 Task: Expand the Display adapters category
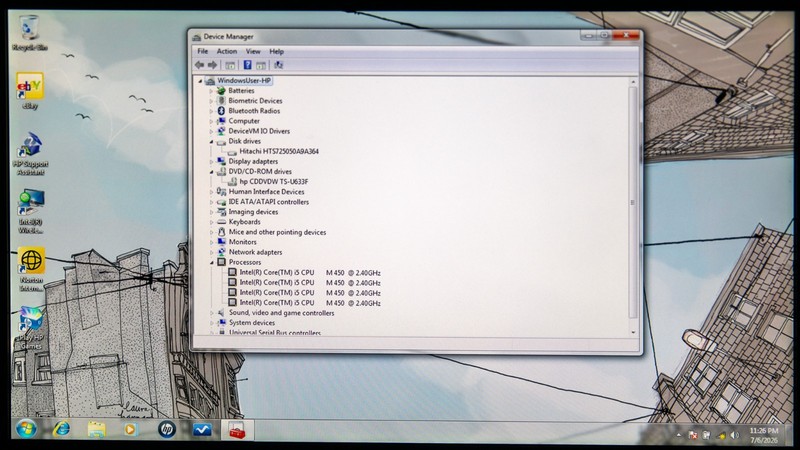point(211,162)
